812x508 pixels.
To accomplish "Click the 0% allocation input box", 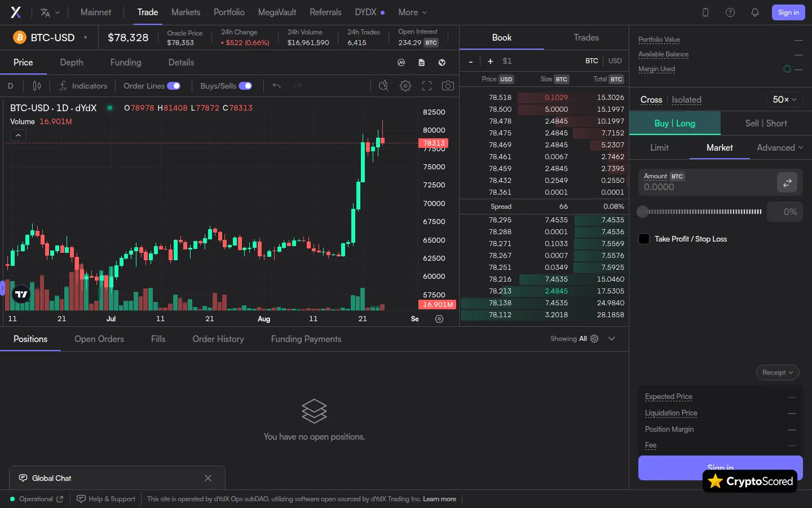I will (x=784, y=212).
